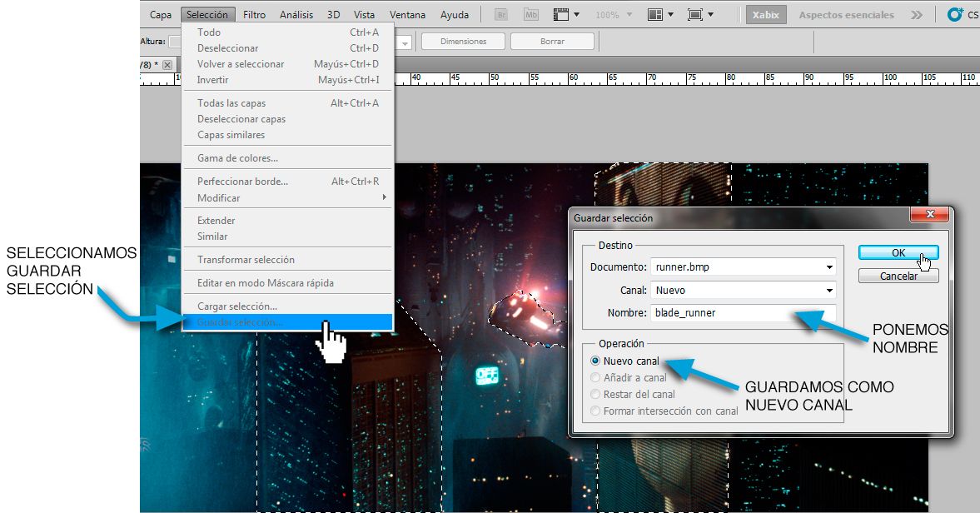This screenshot has height=513, width=980.
Task: Choose Perfeccionar borde...
Action: (x=287, y=182)
